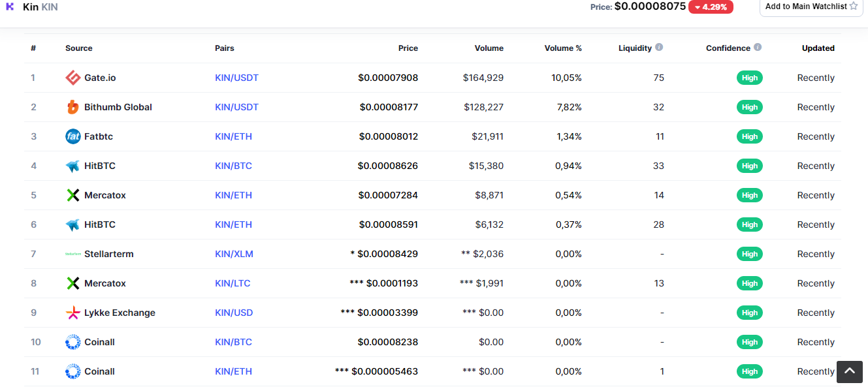
Task: Sort table by Price column header
Action: [x=408, y=48]
